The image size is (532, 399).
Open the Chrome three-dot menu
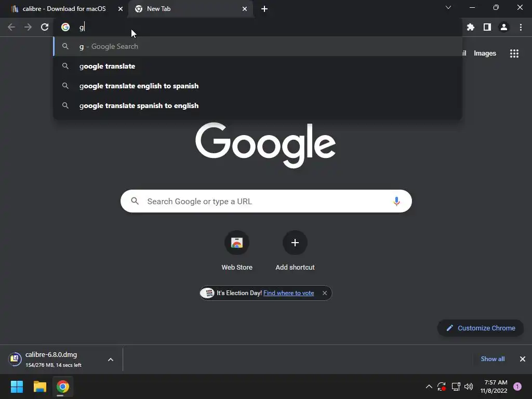[521, 27]
